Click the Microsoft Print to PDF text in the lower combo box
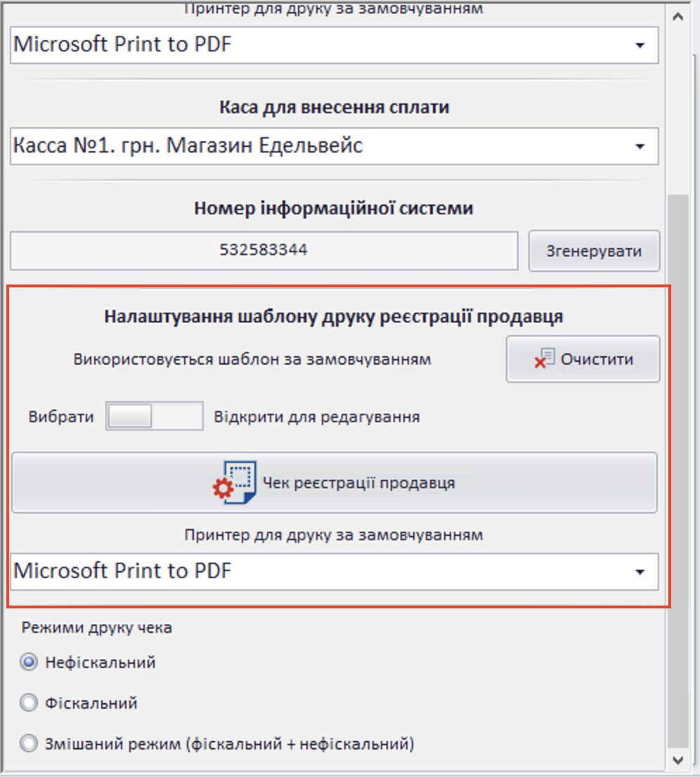Image resolution: width=700 pixels, height=777 pixels. tap(123, 570)
